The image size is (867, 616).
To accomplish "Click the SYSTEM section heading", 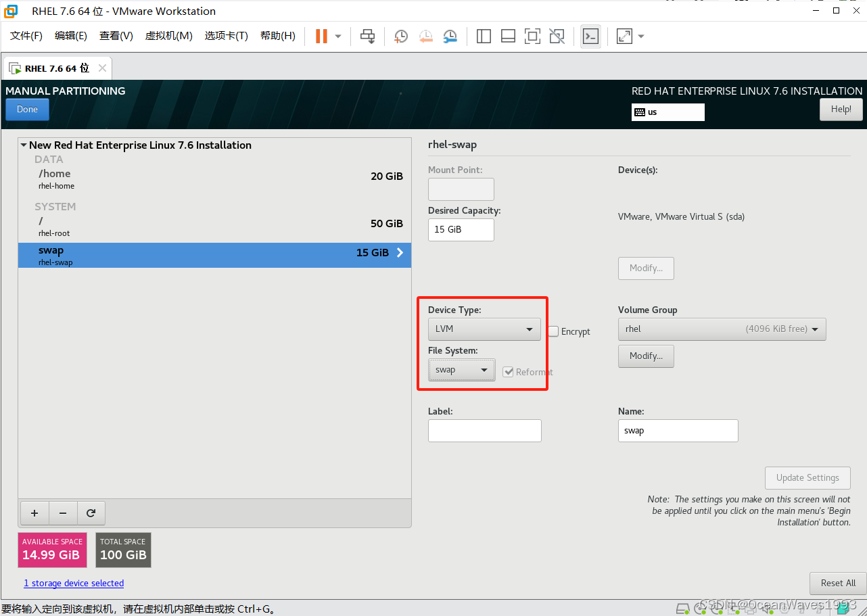I will pos(55,207).
